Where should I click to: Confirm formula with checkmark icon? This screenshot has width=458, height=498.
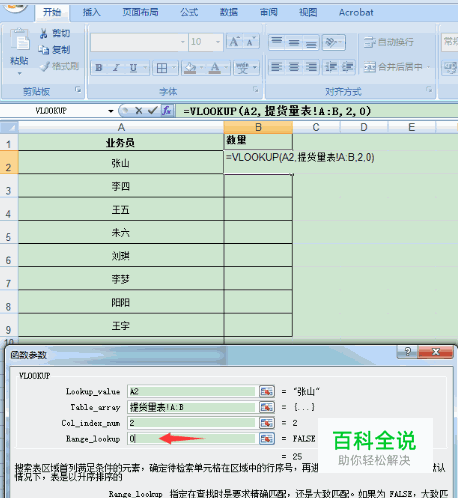click(153, 110)
